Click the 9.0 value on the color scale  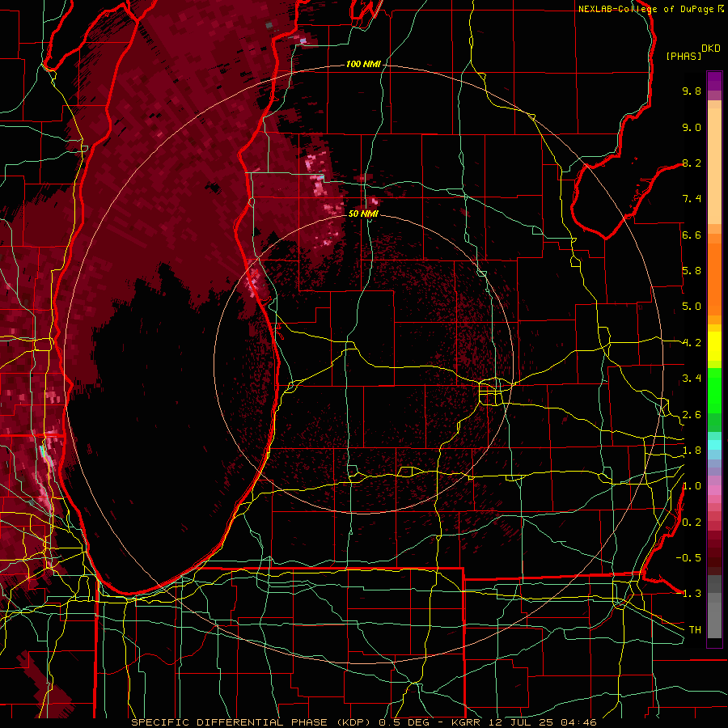pos(692,127)
